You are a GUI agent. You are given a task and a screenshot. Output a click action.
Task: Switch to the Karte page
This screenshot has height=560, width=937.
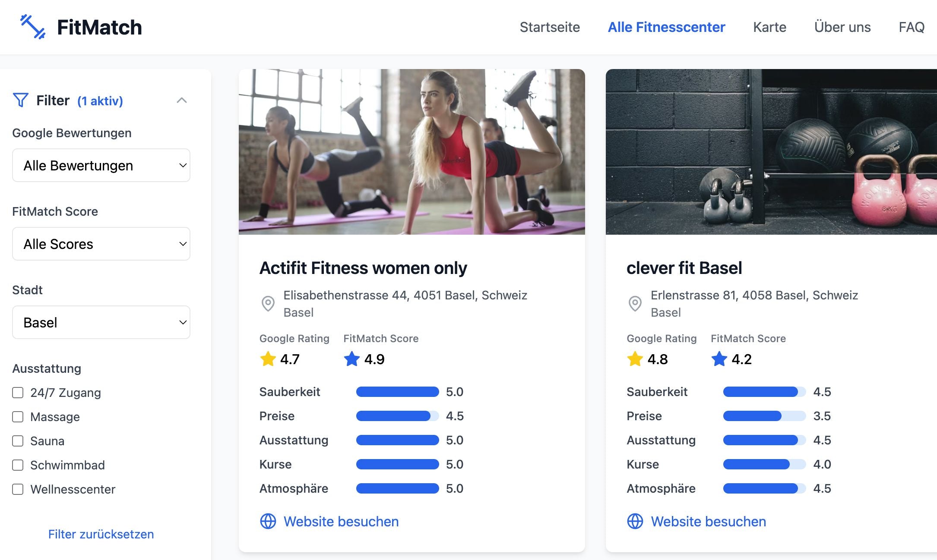[x=769, y=27]
